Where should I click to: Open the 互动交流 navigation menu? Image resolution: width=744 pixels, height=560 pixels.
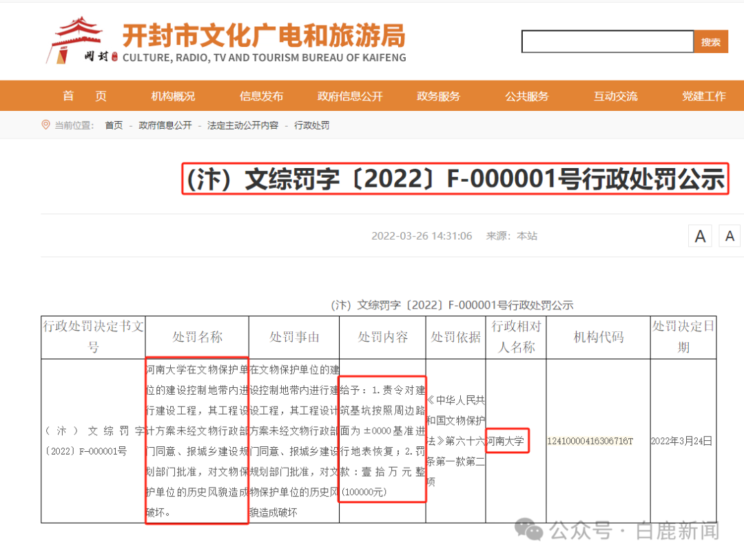(x=615, y=96)
